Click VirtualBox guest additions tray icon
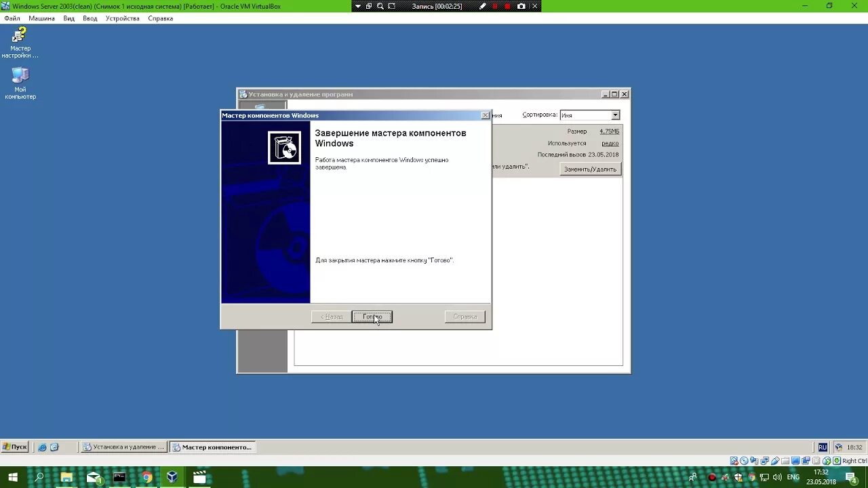The width and height of the screenshot is (868, 488). [x=839, y=447]
